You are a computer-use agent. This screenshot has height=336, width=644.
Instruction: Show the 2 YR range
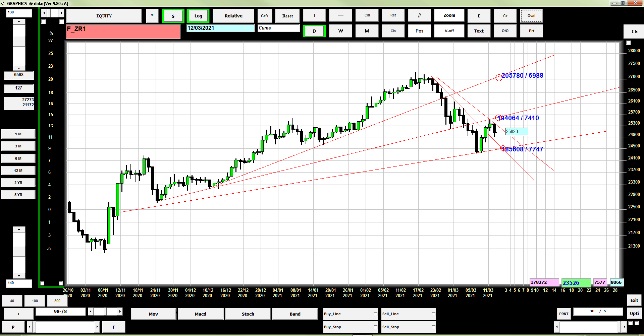click(x=18, y=183)
